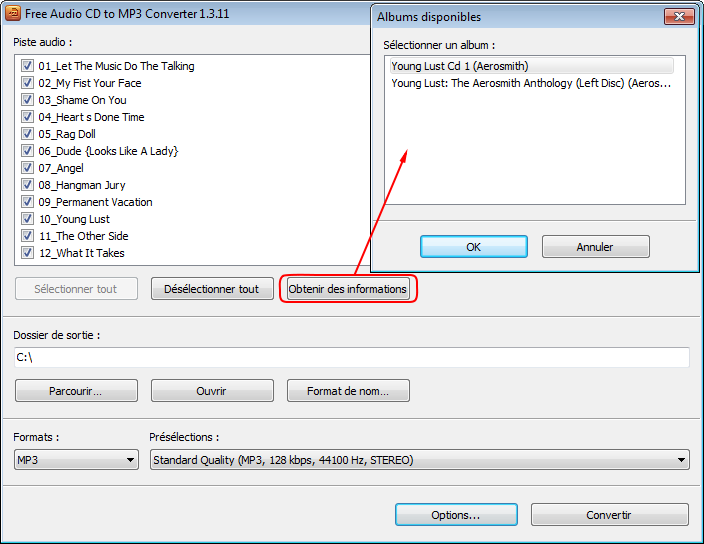This screenshot has height=544, width=704.
Task: Click Obtenir des informations button
Action: 348,289
